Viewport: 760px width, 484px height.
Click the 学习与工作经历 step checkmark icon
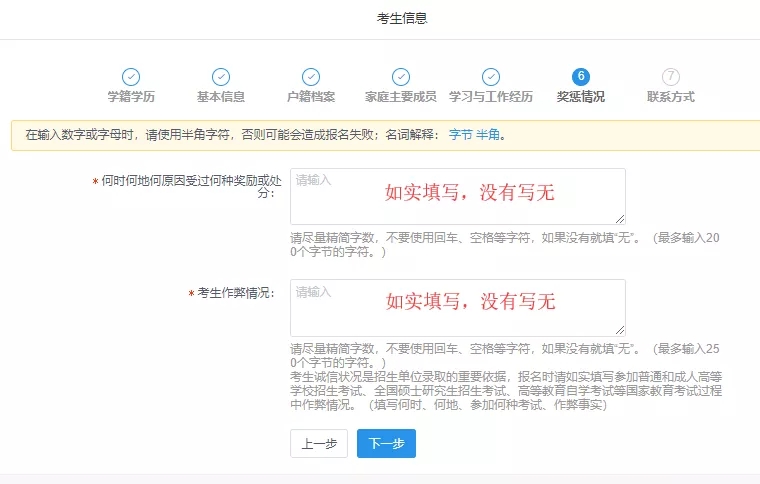click(491, 77)
